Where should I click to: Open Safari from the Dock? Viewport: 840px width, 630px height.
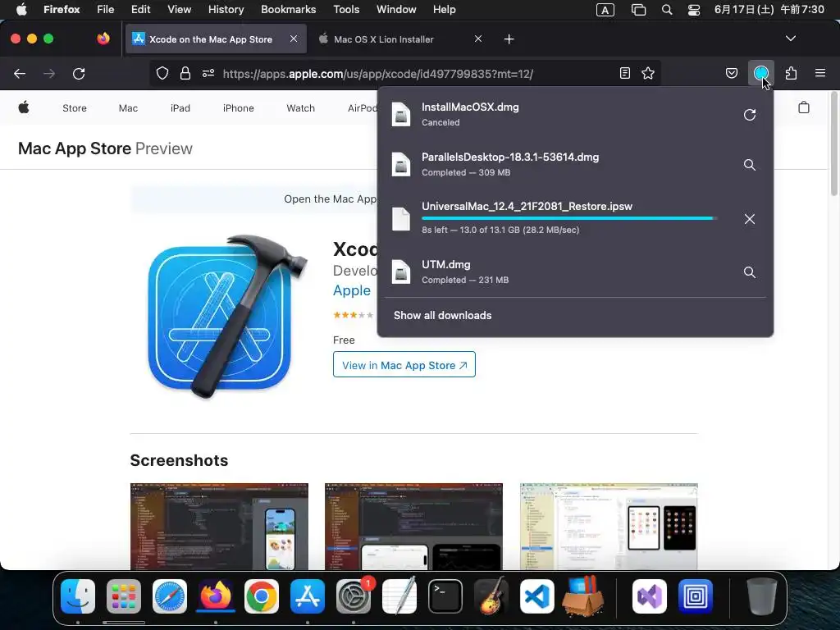(170, 596)
